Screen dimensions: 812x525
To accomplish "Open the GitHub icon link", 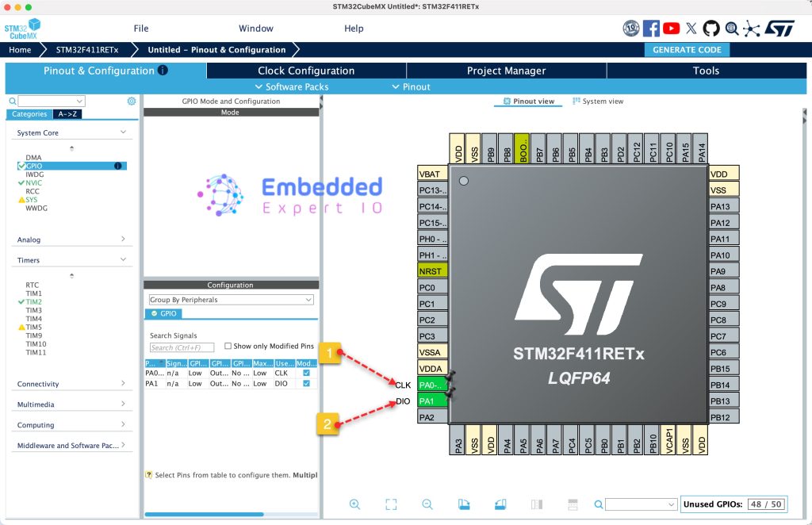I will coord(711,29).
